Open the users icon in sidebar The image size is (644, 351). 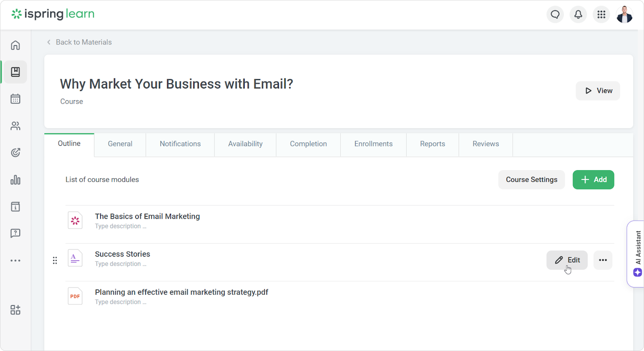click(15, 126)
